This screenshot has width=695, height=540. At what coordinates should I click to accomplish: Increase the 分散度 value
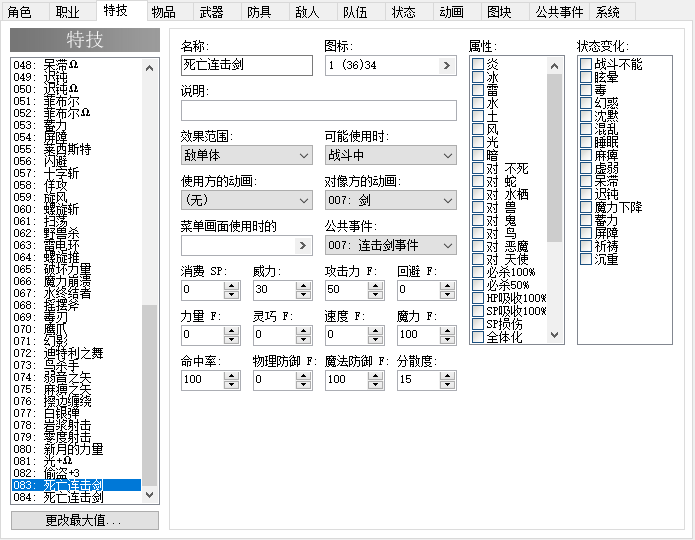coord(448,376)
